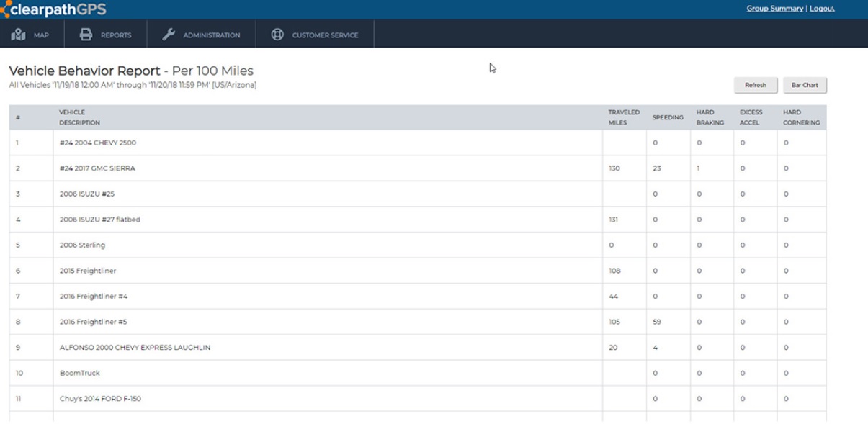The width and height of the screenshot is (868, 424).
Task: Click the lifebuoy icon beside Customer Service
Action: [277, 35]
